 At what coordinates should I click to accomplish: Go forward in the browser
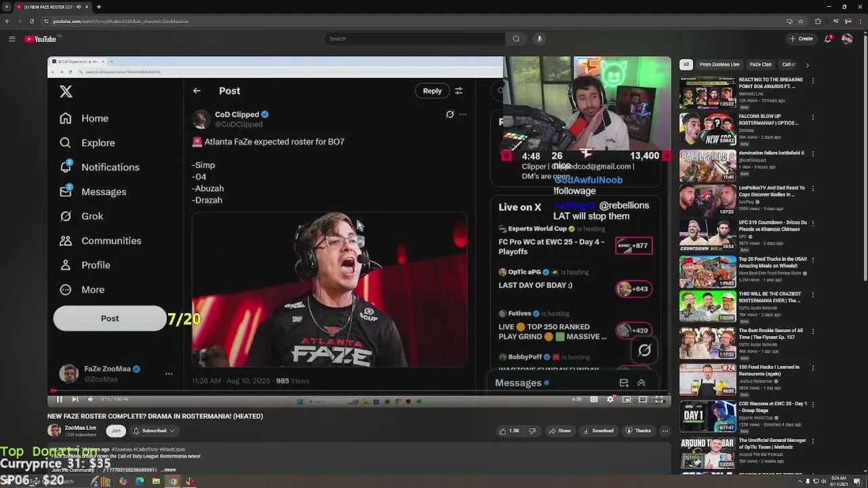coord(20,21)
